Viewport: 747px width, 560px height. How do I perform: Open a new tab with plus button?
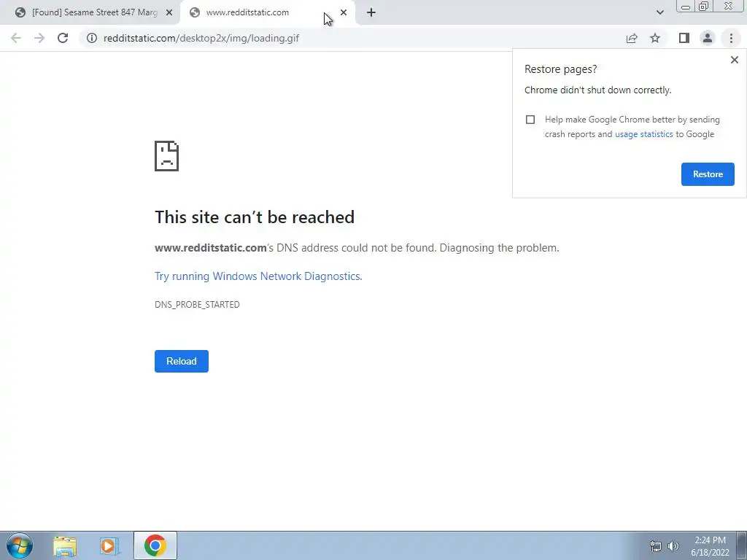[371, 12]
